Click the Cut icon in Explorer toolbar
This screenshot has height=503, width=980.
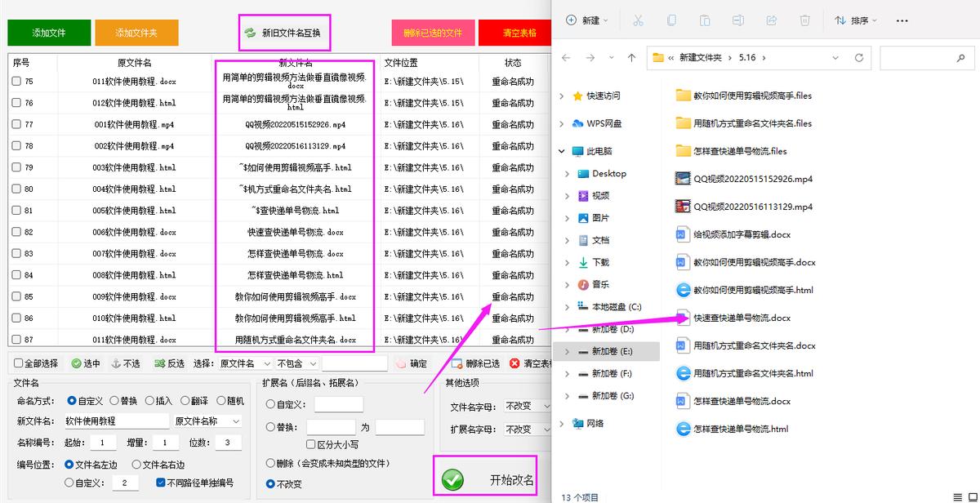(x=639, y=20)
